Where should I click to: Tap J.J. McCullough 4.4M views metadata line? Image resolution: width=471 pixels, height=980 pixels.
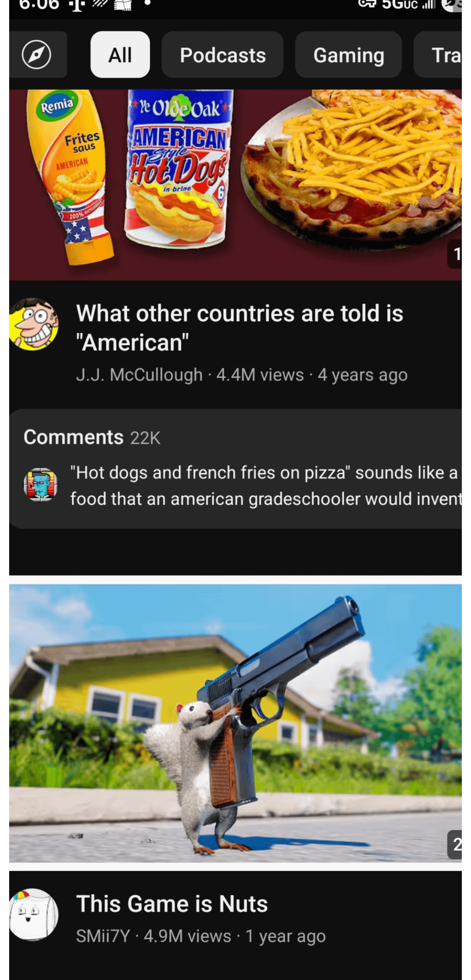242,375
